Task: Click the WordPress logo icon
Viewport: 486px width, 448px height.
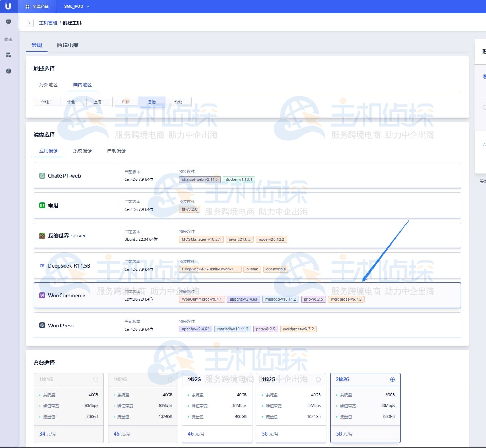Action: 42,325
